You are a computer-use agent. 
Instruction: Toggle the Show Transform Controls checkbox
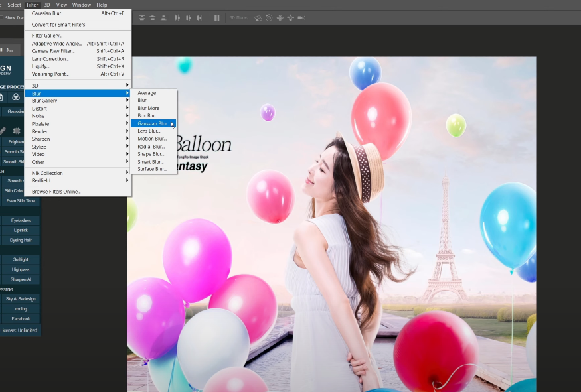click(2, 18)
